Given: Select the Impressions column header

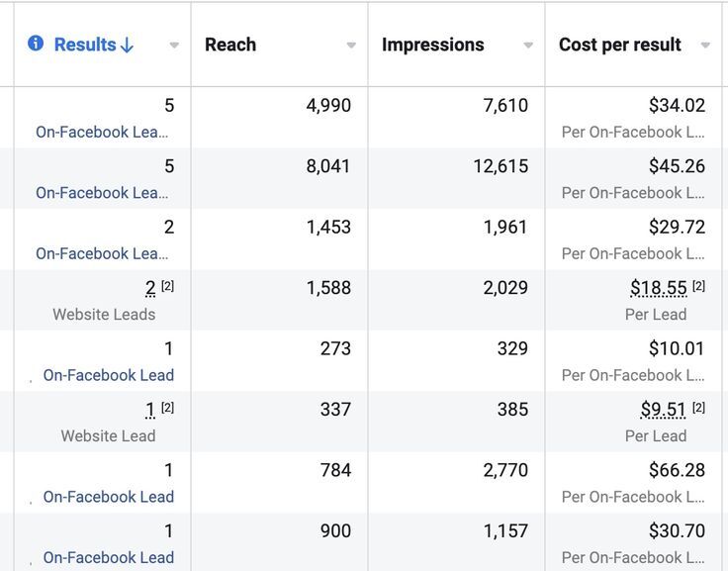Looking at the screenshot, I should point(432,45).
